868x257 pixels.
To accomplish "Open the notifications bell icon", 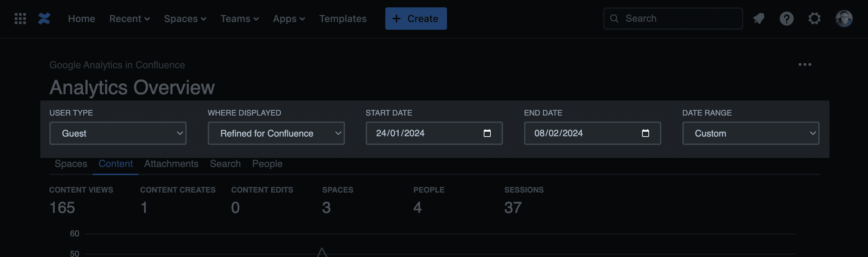I will coord(759,19).
